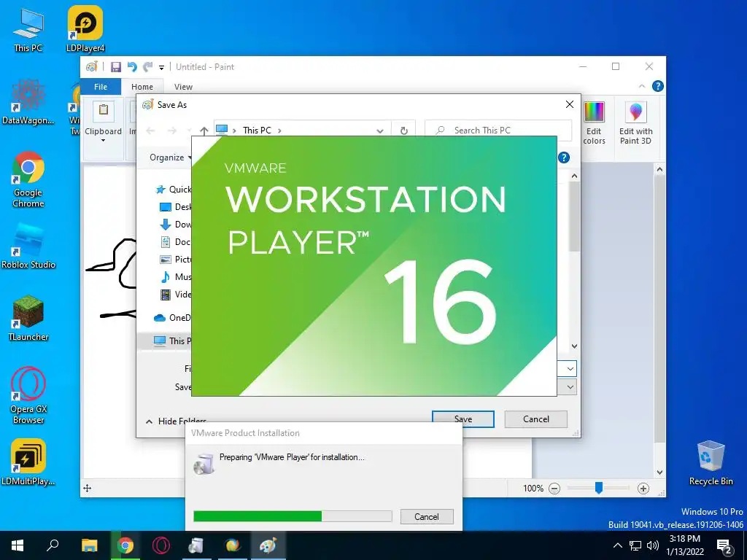Viewport: 747px width, 560px height.
Task: Expand the Clipboard group in Paint
Action: 103,122
